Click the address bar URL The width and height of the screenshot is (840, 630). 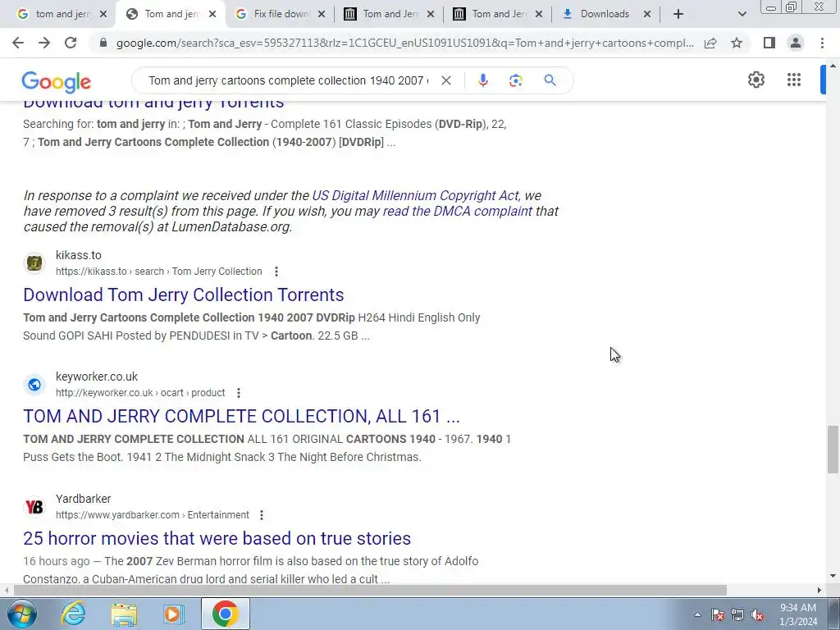coord(405,43)
